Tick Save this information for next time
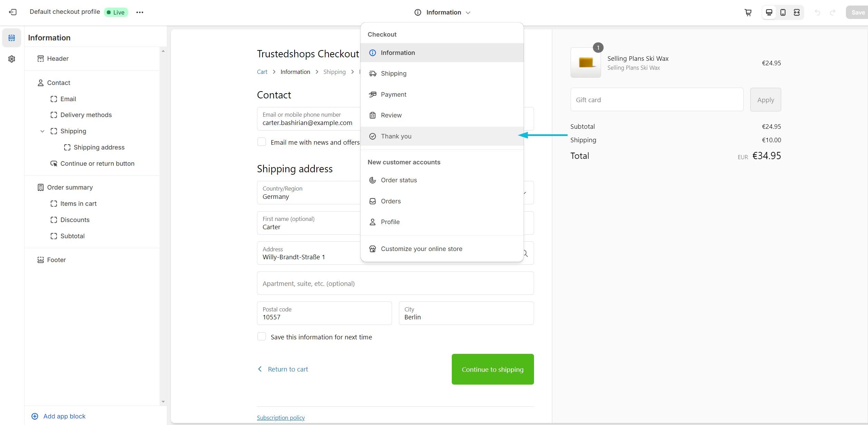868x425 pixels. coord(262,337)
